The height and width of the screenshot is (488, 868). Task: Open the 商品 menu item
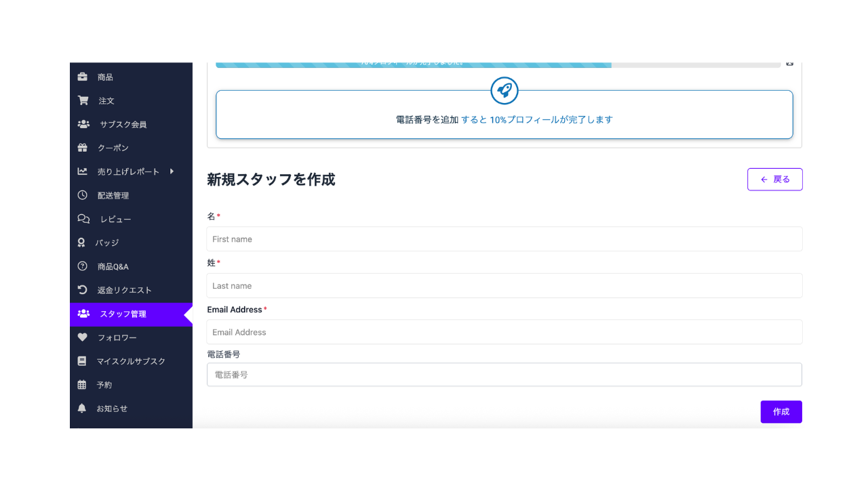coord(131,77)
